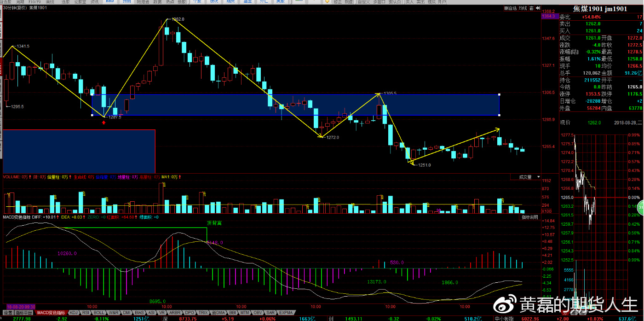The width and height of the screenshot is (644, 321).
Task: Open the 自定义 toolbar item
Action: 363,1
